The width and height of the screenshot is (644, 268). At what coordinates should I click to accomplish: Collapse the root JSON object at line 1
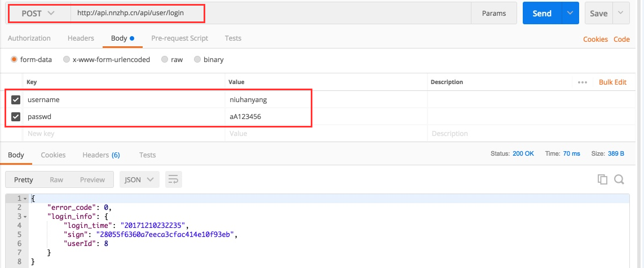[x=25, y=199]
